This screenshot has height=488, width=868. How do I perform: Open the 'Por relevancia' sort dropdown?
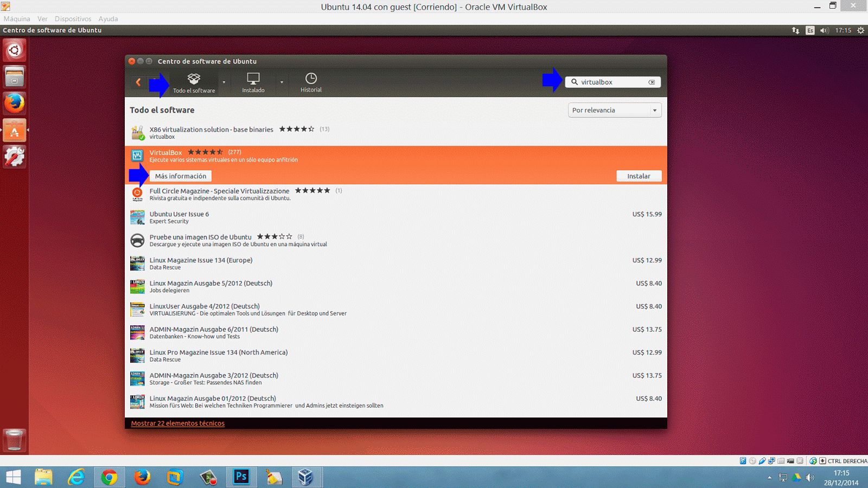point(614,110)
